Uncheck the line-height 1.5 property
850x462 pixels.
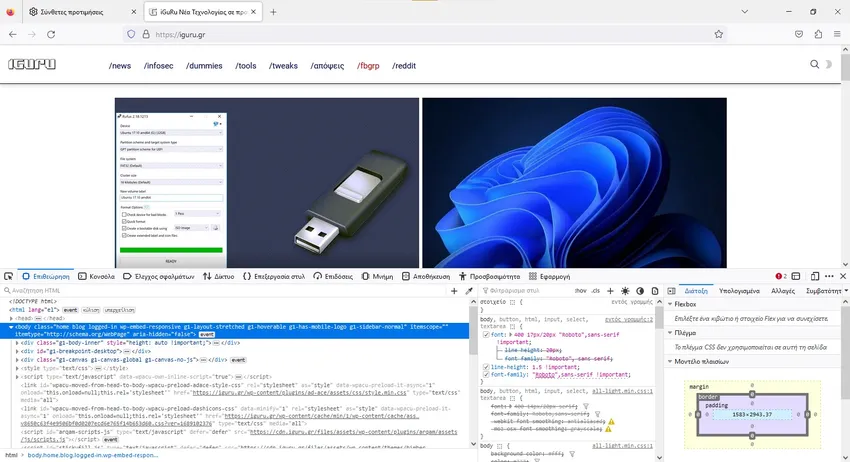click(486, 367)
